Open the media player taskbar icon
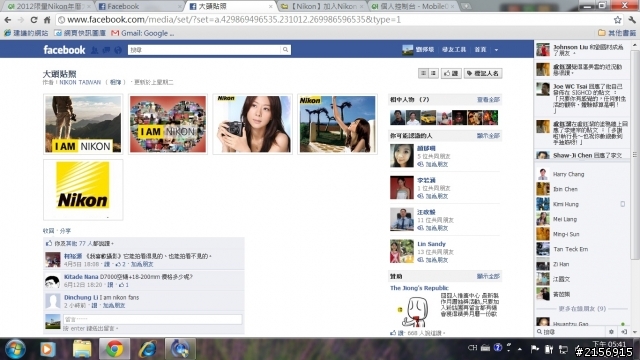Screen dimensions: 640x360 point(48,349)
